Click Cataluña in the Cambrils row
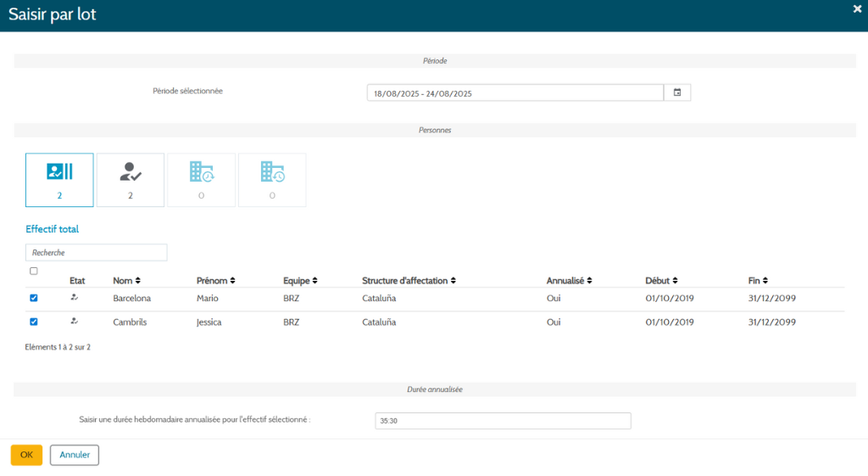 tap(379, 322)
